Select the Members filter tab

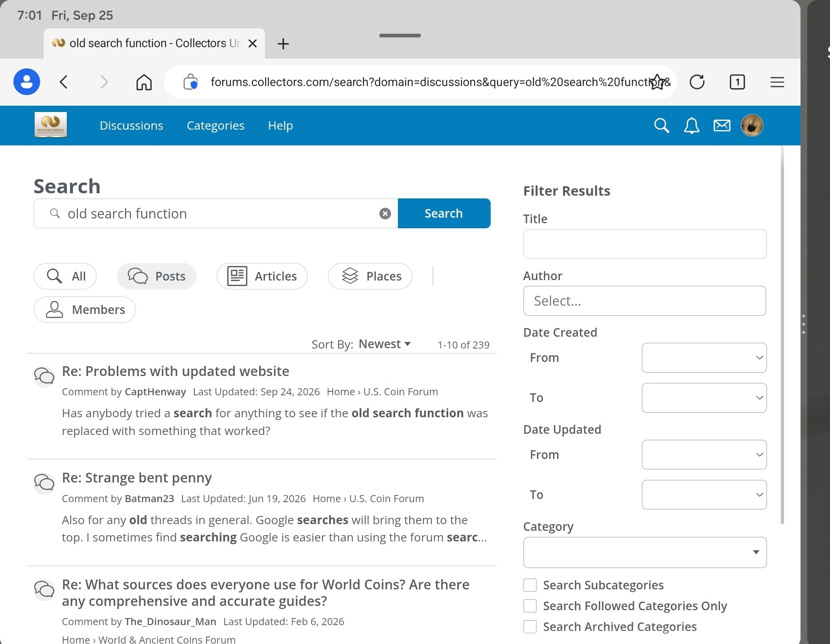tap(85, 310)
